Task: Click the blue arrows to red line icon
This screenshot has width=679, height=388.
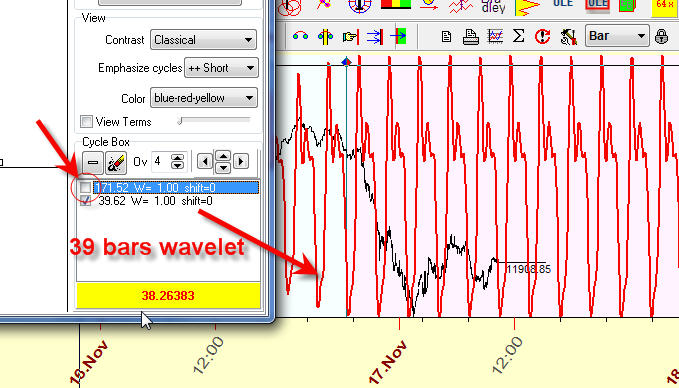Action: click(375, 36)
